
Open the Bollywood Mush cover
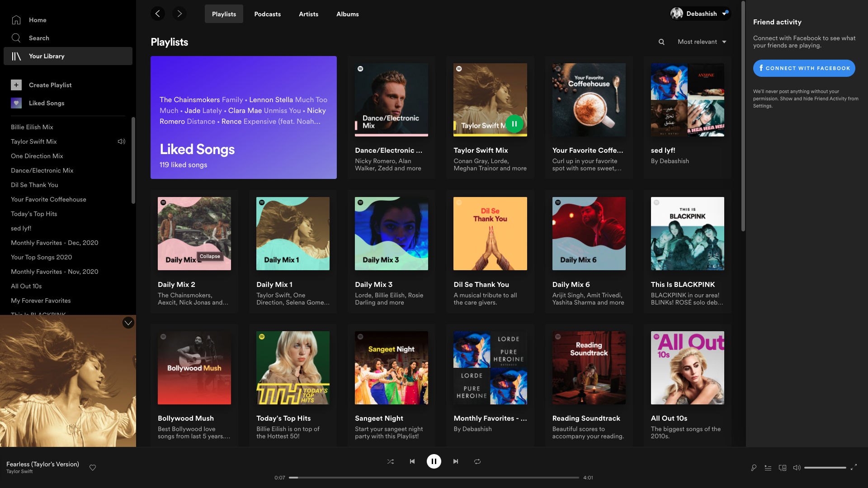(x=194, y=368)
